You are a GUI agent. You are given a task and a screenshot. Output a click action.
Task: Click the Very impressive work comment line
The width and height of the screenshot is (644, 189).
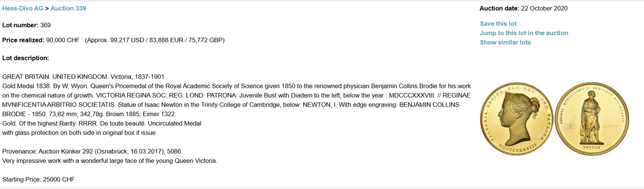click(110, 161)
